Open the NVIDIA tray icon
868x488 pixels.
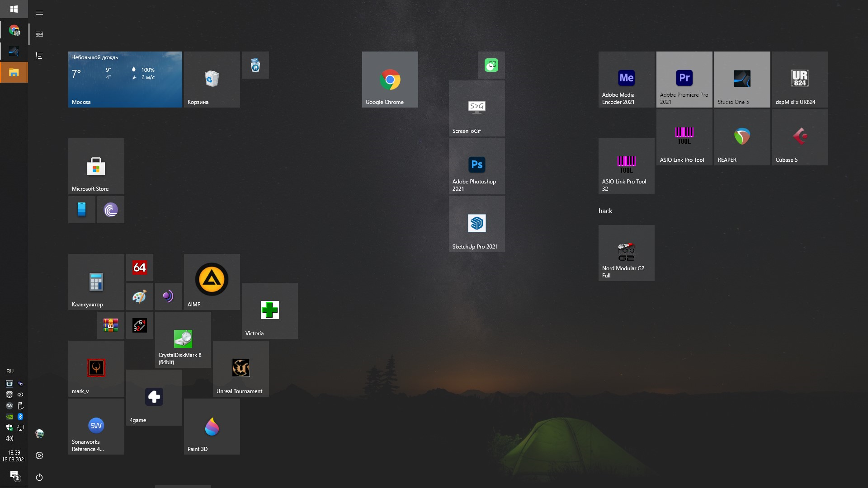9,417
